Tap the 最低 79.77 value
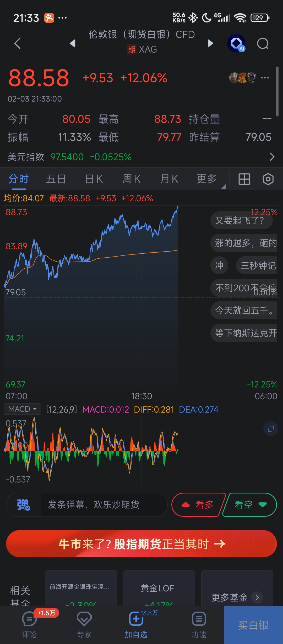Screen dimensions: 283x644 [169, 137]
